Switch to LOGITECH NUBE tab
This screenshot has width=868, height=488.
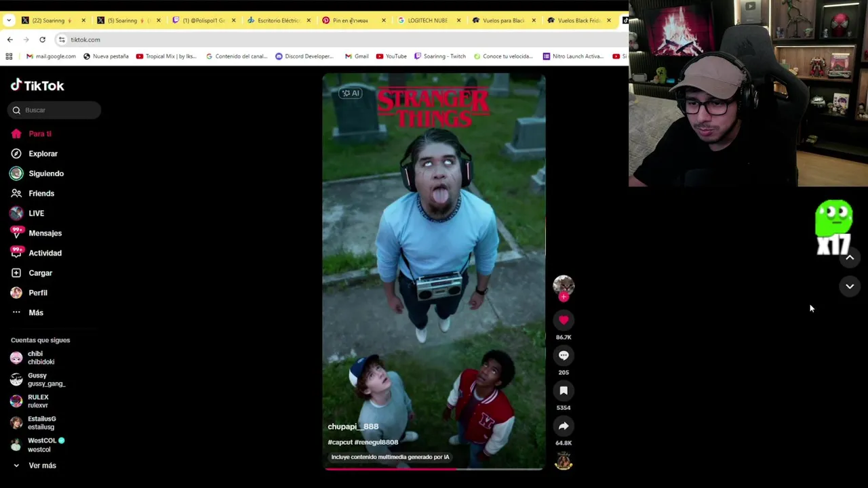pos(428,20)
